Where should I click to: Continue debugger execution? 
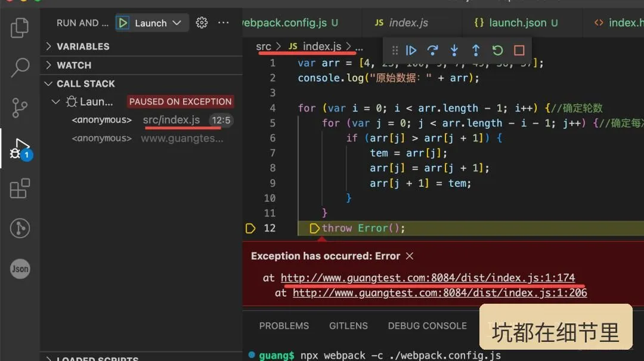coord(411,50)
